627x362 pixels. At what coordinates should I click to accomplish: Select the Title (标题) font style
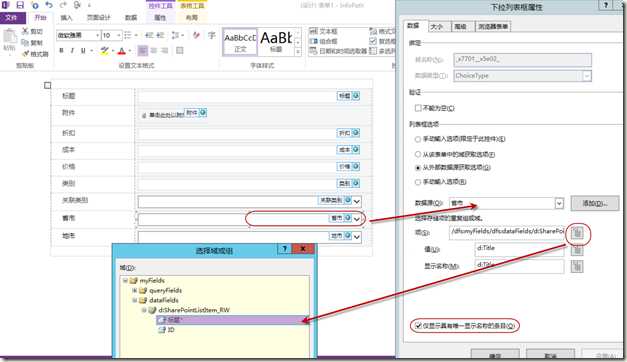pyautogui.click(x=276, y=42)
